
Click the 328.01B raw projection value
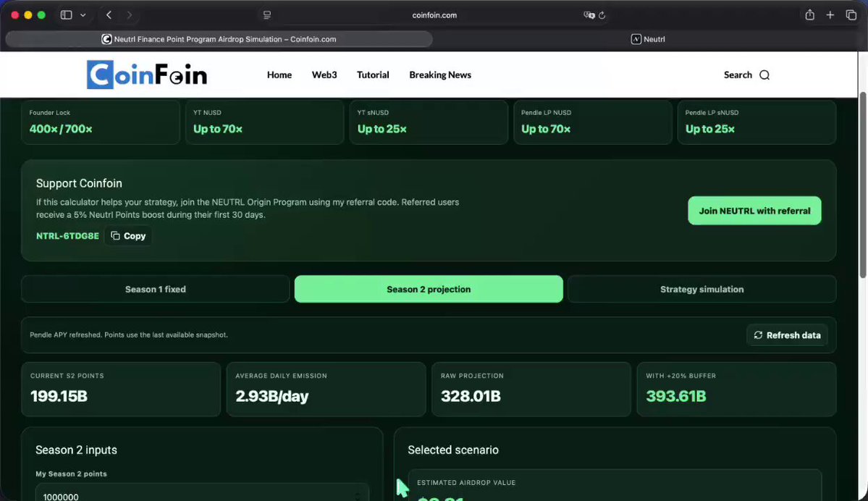tap(471, 396)
